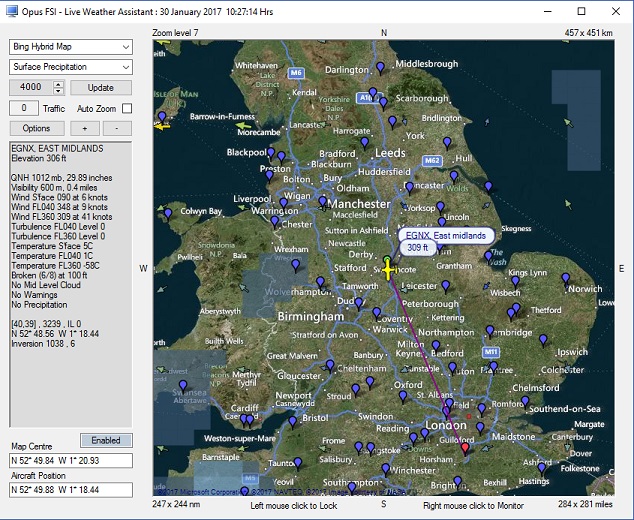Open the Surface Precipitation overlay dropdown
Viewport: 634px width, 520px height.
point(71,67)
